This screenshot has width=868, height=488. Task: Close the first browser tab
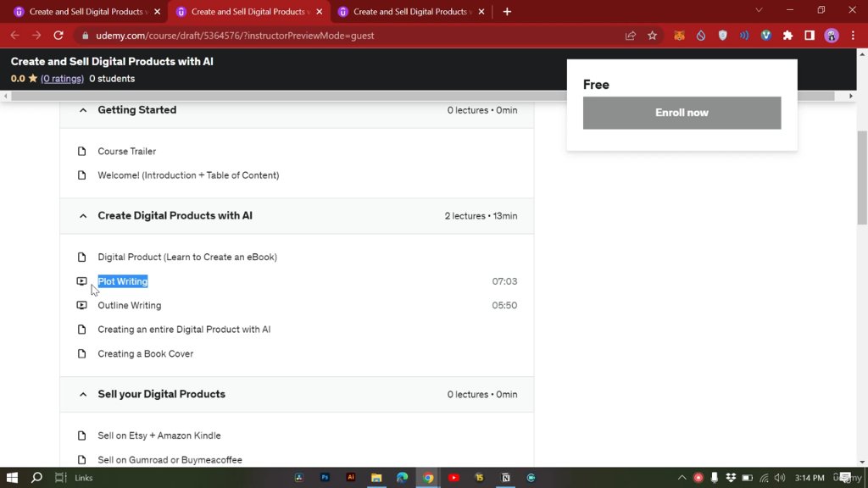[157, 12]
